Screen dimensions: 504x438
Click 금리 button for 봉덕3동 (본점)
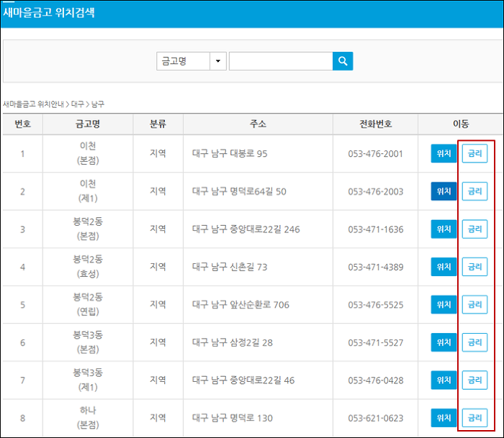coord(474,342)
